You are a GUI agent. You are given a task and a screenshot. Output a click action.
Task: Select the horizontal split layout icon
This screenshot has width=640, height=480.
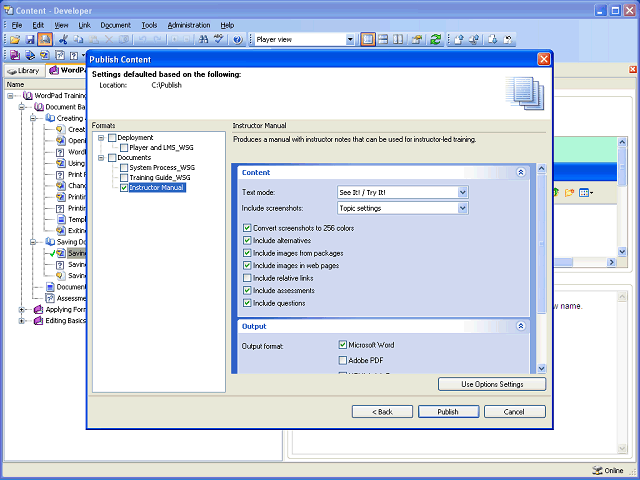click(x=383, y=40)
